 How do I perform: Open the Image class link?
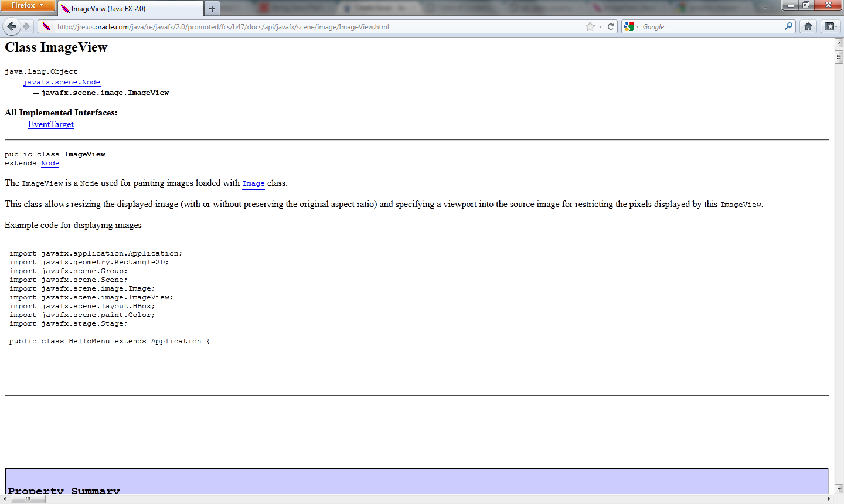coord(253,183)
